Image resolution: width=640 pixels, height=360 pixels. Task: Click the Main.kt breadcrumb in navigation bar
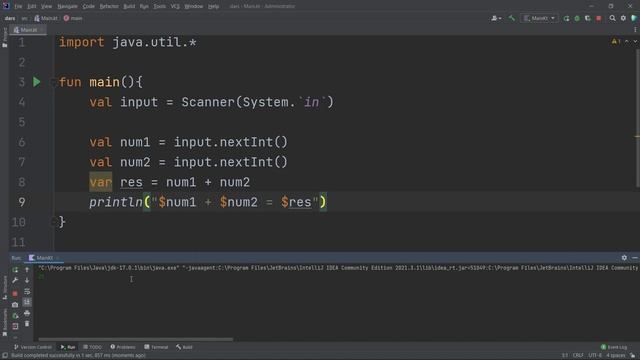click(46, 18)
